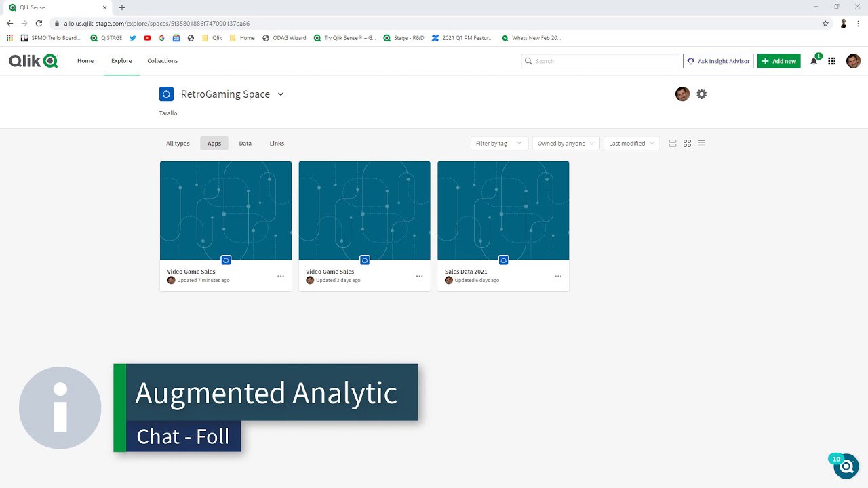The image size is (868, 488).
Task: Open more options for second Video Game Sales
Action: pos(420,276)
